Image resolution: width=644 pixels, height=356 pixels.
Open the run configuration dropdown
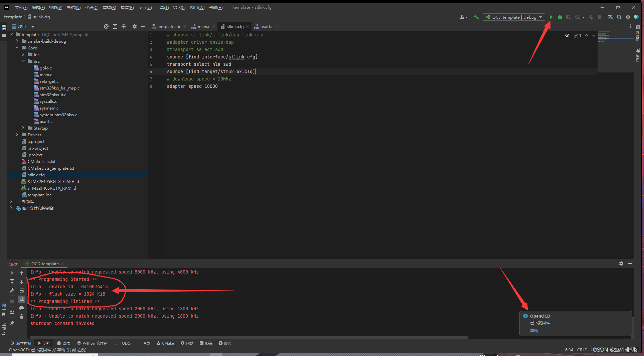click(514, 17)
